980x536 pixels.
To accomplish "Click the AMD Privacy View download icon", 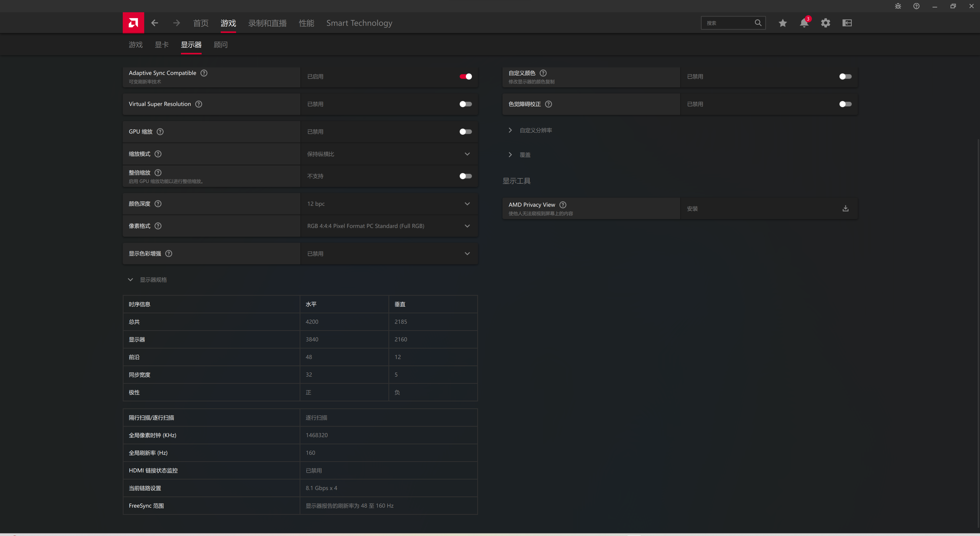I will [845, 209].
